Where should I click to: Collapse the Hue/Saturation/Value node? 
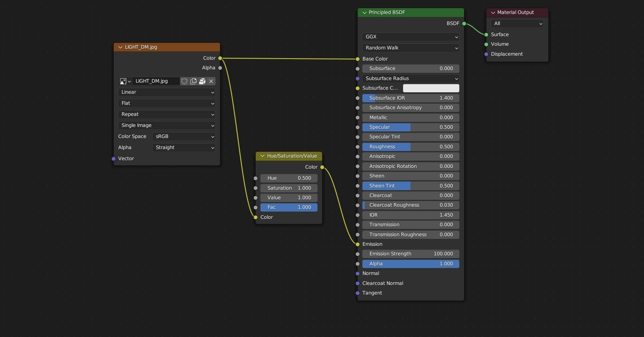[x=262, y=156]
